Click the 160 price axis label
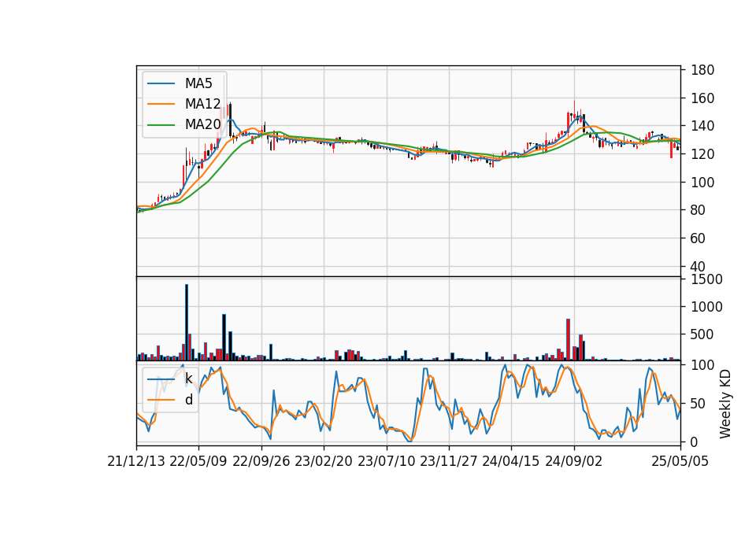Screen dimensions: 756x543 pos(702,98)
